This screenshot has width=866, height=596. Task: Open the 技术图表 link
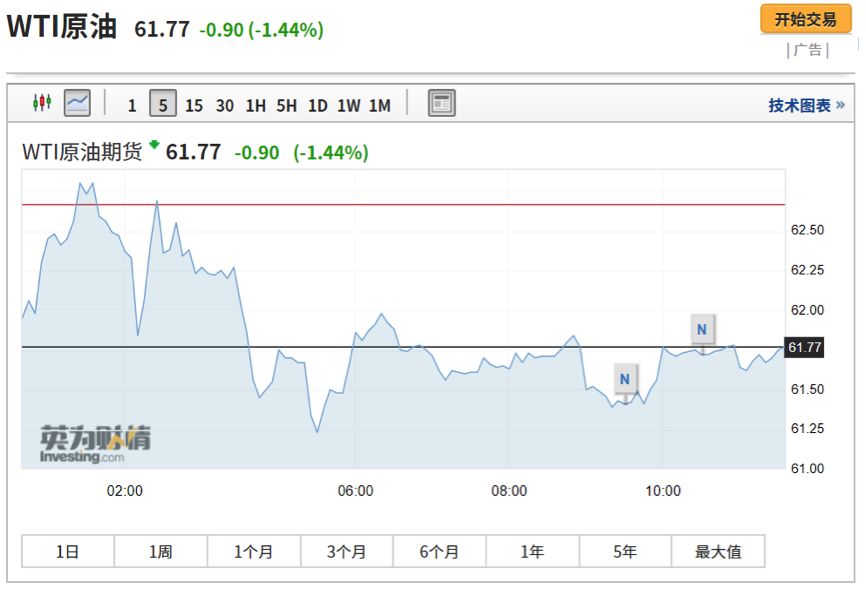click(806, 105)
